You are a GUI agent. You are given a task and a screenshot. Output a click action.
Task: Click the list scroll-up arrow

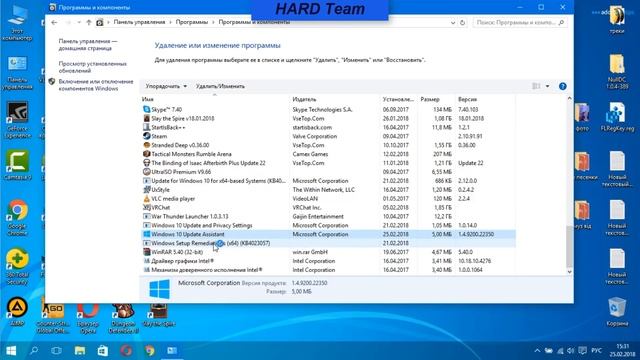569,98
